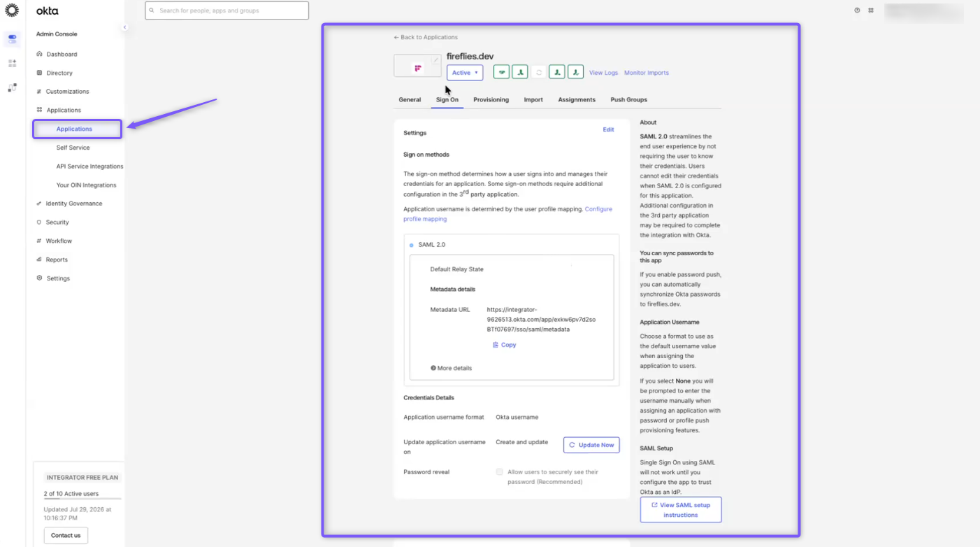Click the Reports chart icon

[x=39, y=260]
